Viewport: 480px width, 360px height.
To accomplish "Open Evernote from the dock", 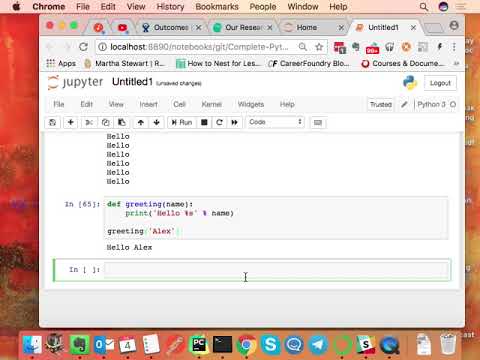I will (x=79, y=345).
